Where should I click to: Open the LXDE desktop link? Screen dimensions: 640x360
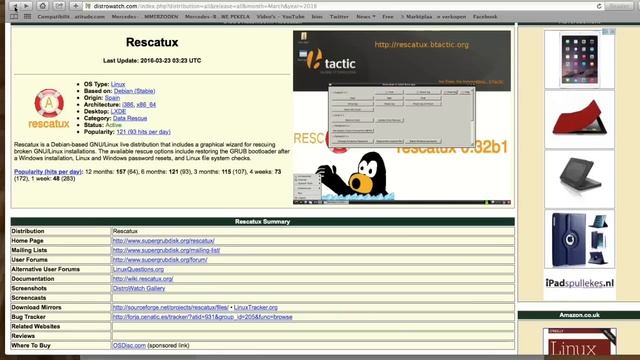118,111
